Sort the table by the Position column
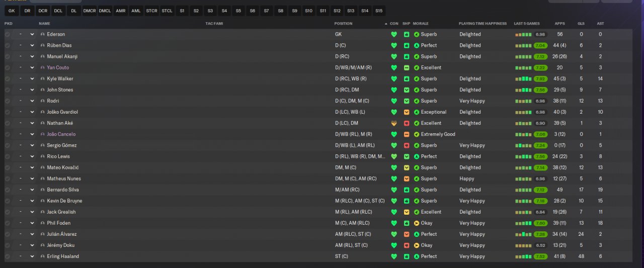644x268 pixels. (x=344, y=24)
